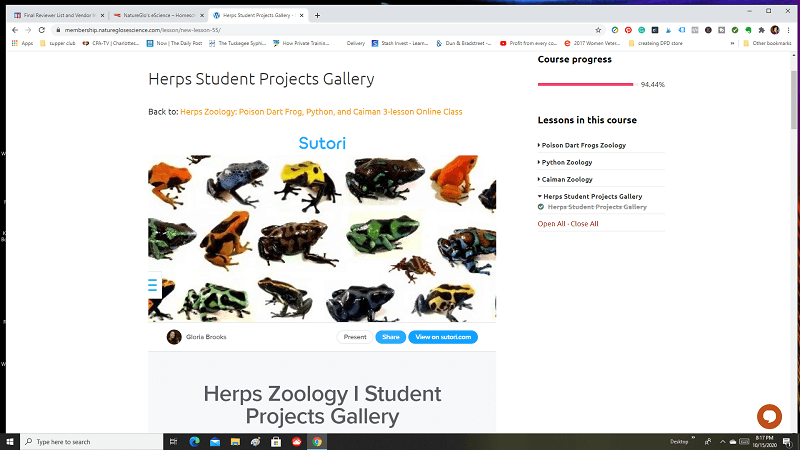Close the Herps Student Projects Gallery tab
This screenshot has width=800, height=450.
pyautogui.click(x=302, y=15)
